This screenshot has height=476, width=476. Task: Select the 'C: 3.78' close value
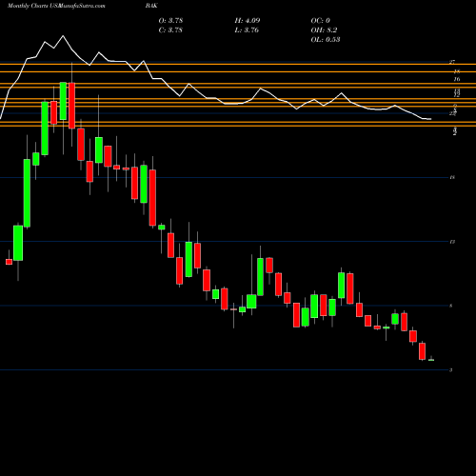170,30
